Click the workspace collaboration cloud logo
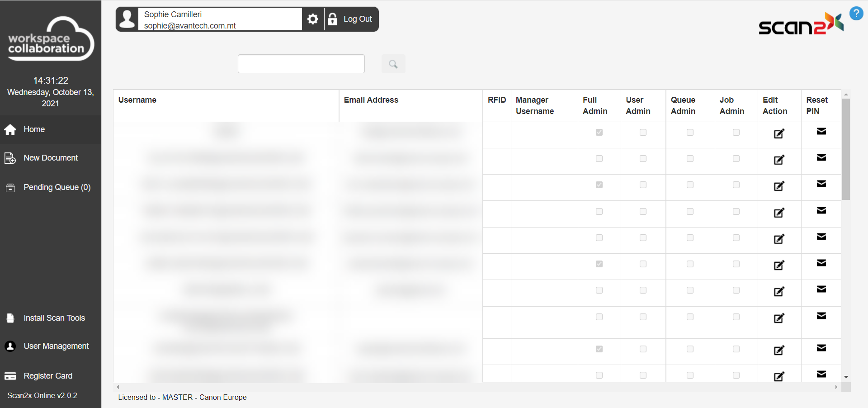This screenshot has height=408, width=868. coord(51,39)
